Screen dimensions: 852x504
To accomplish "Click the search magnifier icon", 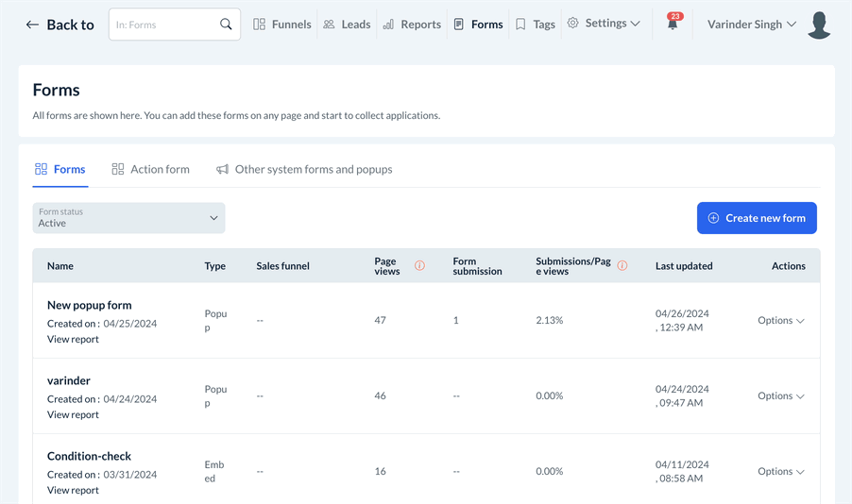I will [x=226, y=25].
